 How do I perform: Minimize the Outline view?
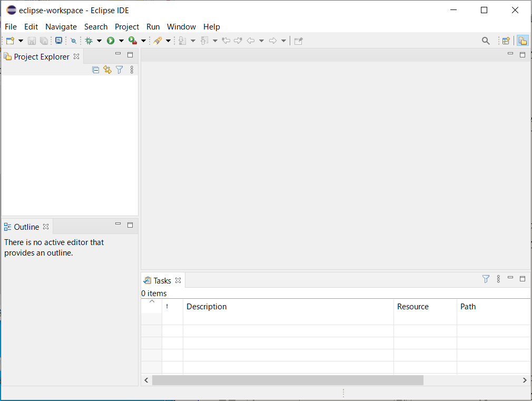(x=118, y=224)
